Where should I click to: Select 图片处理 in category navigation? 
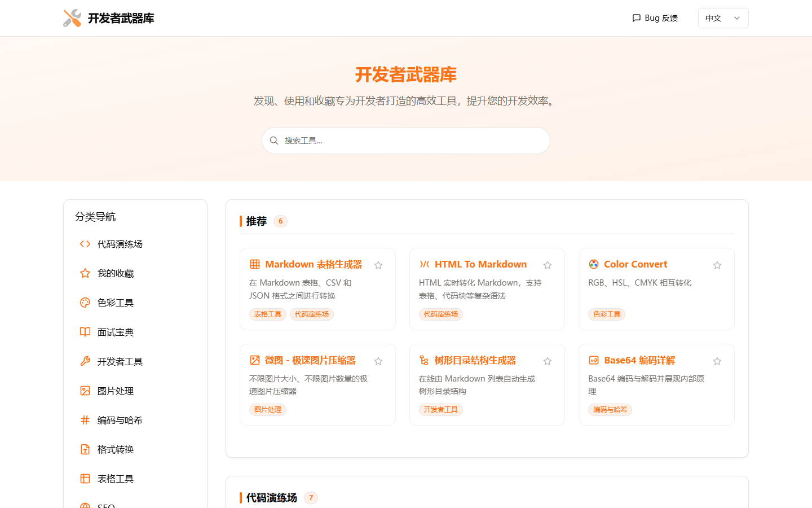point(135,391)
